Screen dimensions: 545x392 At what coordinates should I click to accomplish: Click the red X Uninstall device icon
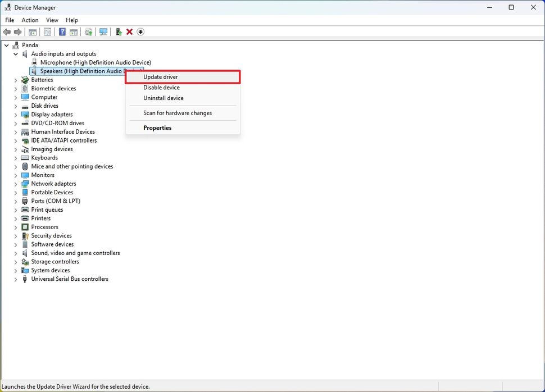tap(129, 31)
